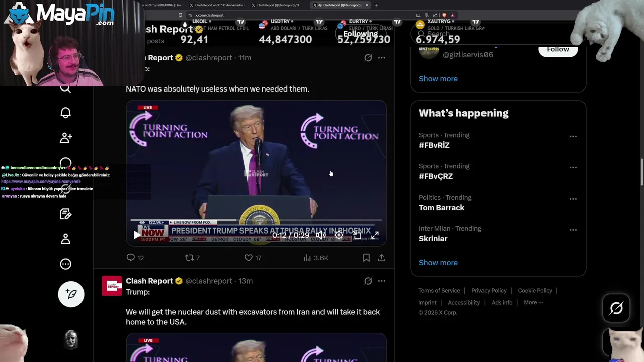Open the 11m timestamp on NATO tweet
Image resolution: width=644 pixels, height=362 pixels.
[x=245, y=58]
